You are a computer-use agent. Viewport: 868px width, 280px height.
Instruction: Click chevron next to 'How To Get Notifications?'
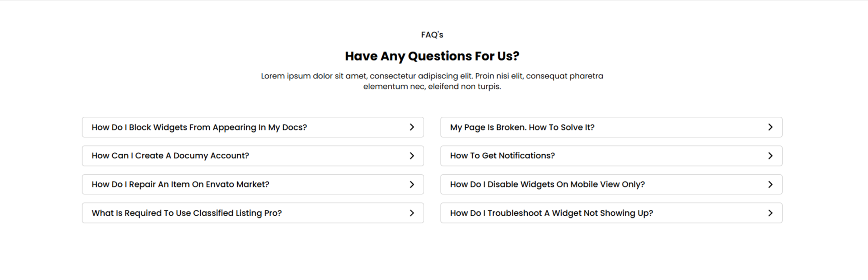770,156
